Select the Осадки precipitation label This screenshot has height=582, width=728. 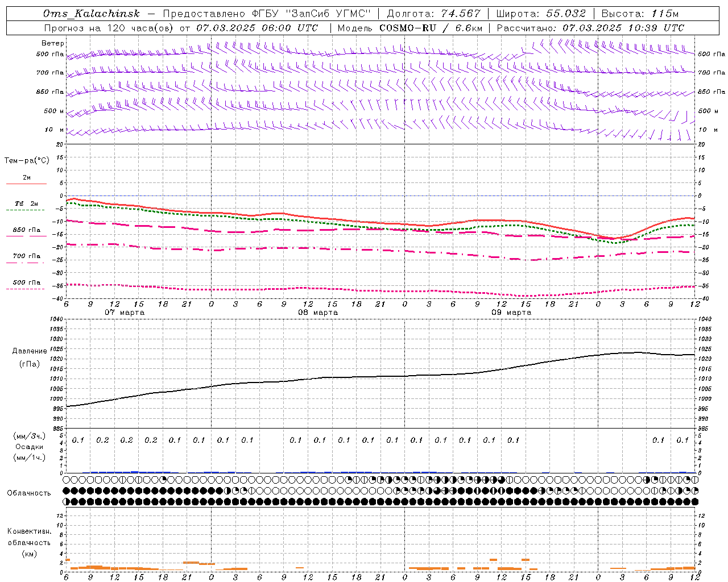(x=29, y=447)
